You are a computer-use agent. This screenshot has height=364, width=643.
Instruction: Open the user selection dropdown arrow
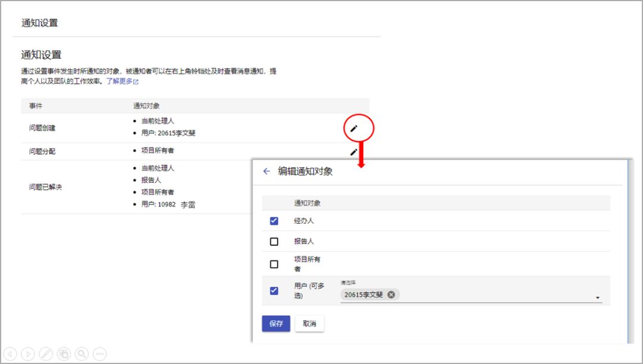599,296
